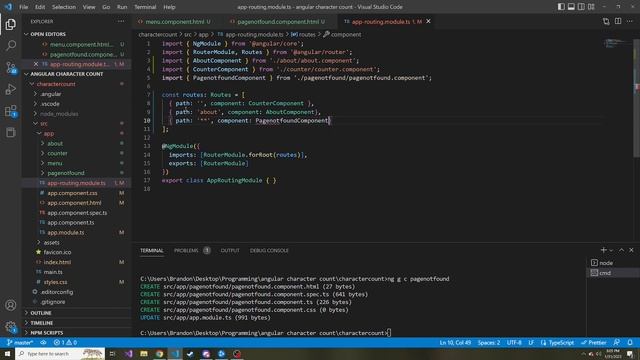
Task: Open the Extensions view
Action: pyautogui.click(x=11, y=111)
